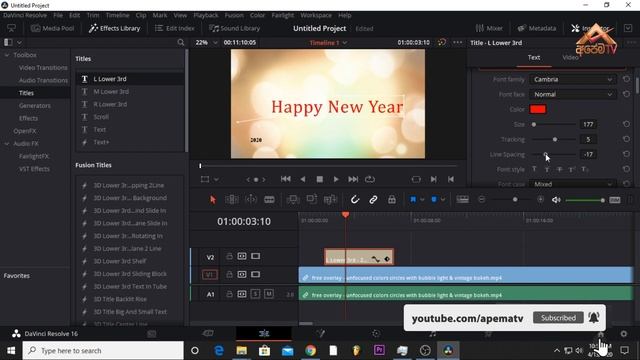The height and width of the screenshot is (360, 640).
Task: Toggle timeline Snapping magnet icon
Action: [355, 200]
